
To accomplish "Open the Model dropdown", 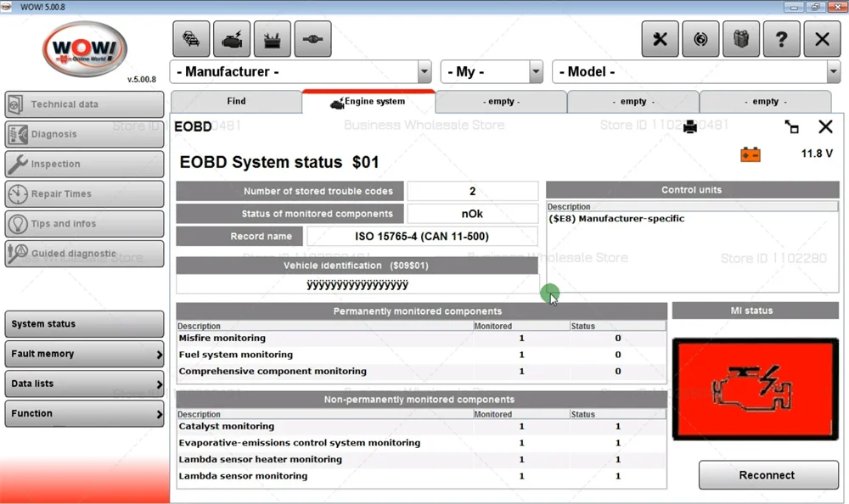I will tap(696, 71).
